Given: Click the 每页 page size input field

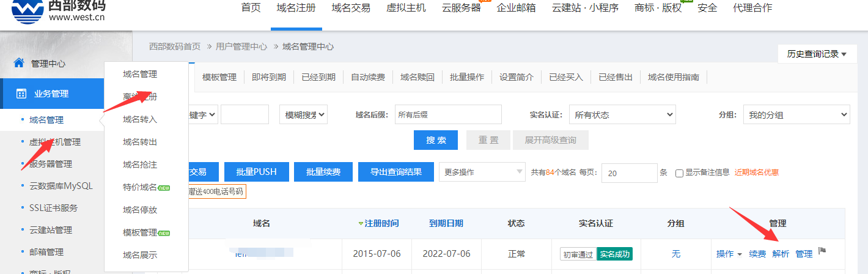Looking at the screenshot, I should 629,173.
